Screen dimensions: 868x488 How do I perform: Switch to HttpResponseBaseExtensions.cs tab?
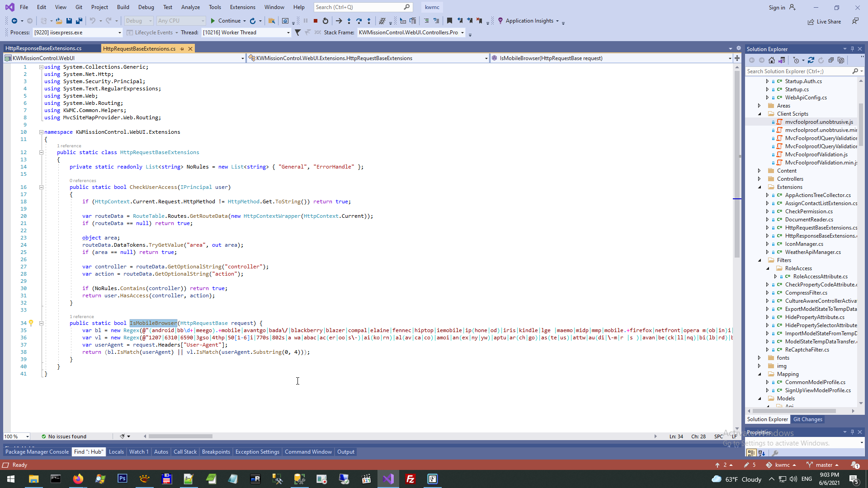point(44,48)
